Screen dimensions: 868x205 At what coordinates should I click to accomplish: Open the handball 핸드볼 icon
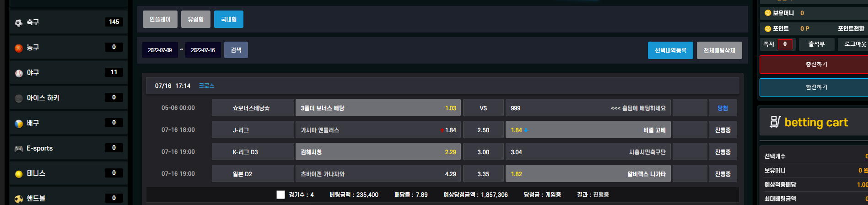coord(19,199)
